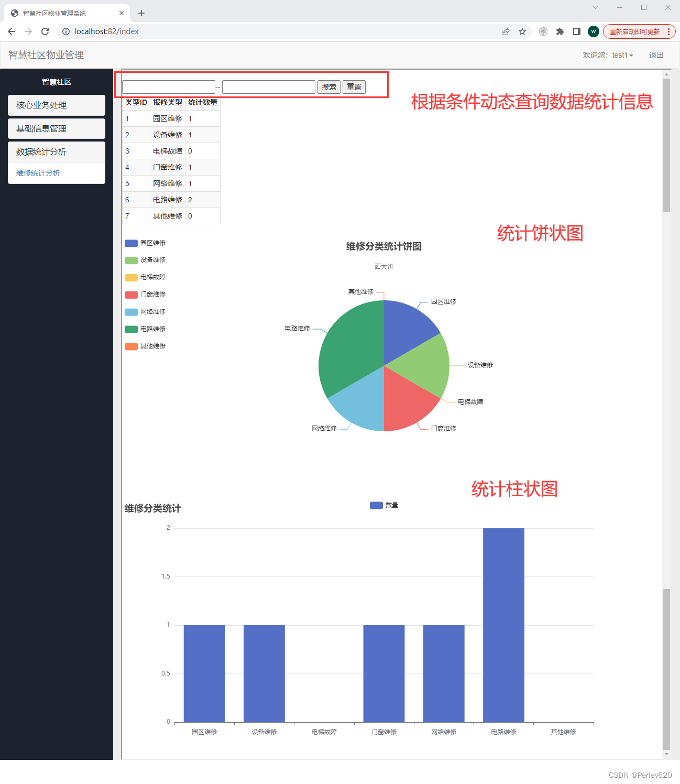This screenshot has width=680, height=784.
Task: Toggle 电路维修 dark-green legend swatch
Action: (x=131, y=329)
